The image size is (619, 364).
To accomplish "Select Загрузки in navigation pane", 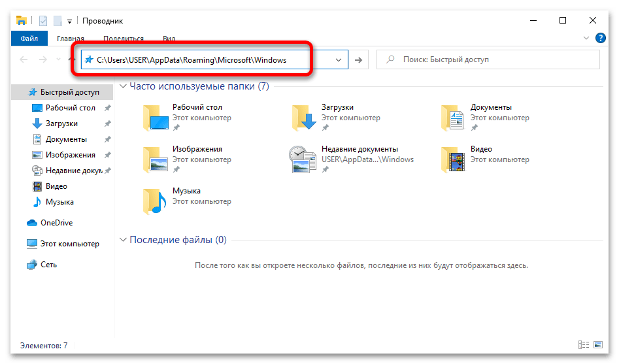I will [63, 124].
